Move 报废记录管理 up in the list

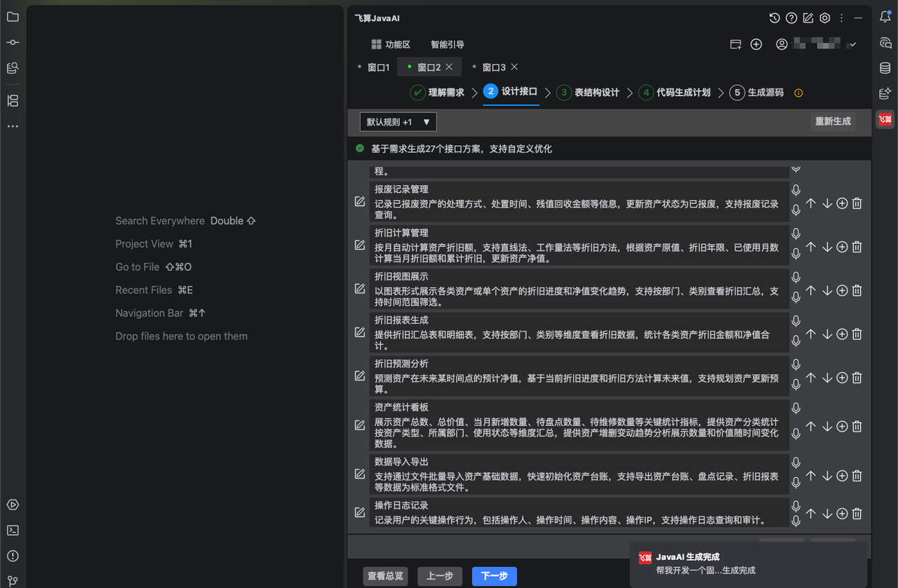coord(811,203)
